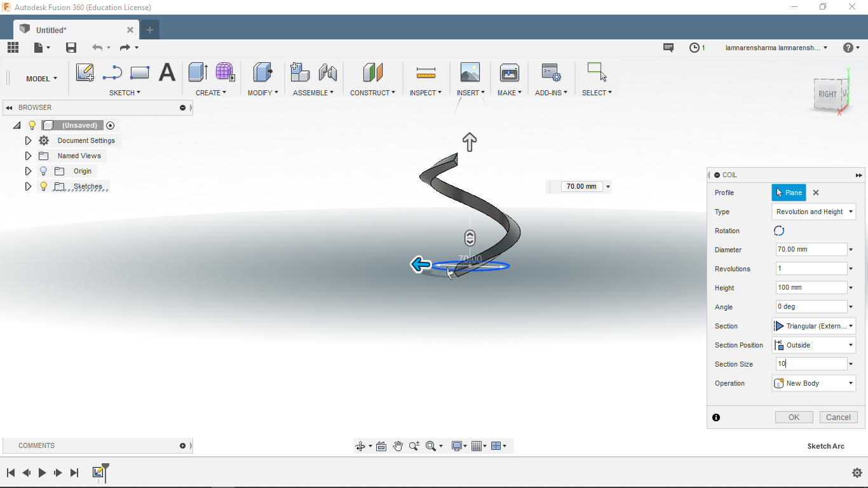Open the ASSEMBLE menu
The height and width of the screenshot is (488, 868).
pyautogui.click(x=313, y=93)
